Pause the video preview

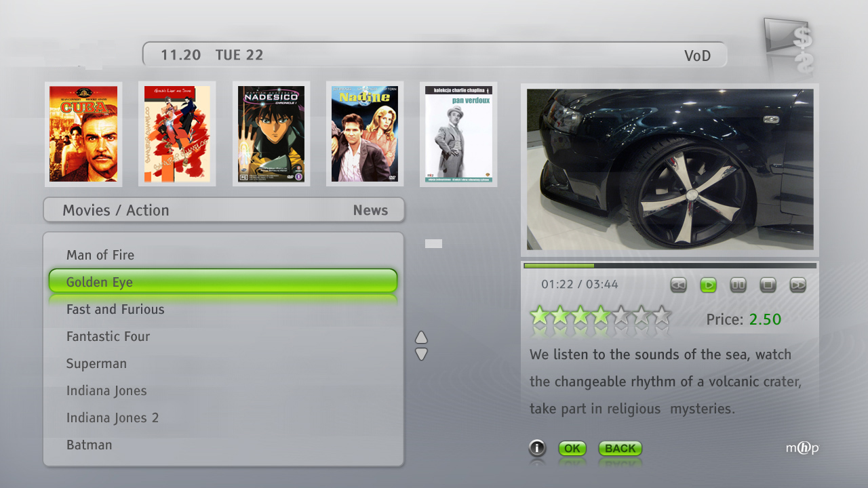tap(738, 285)
